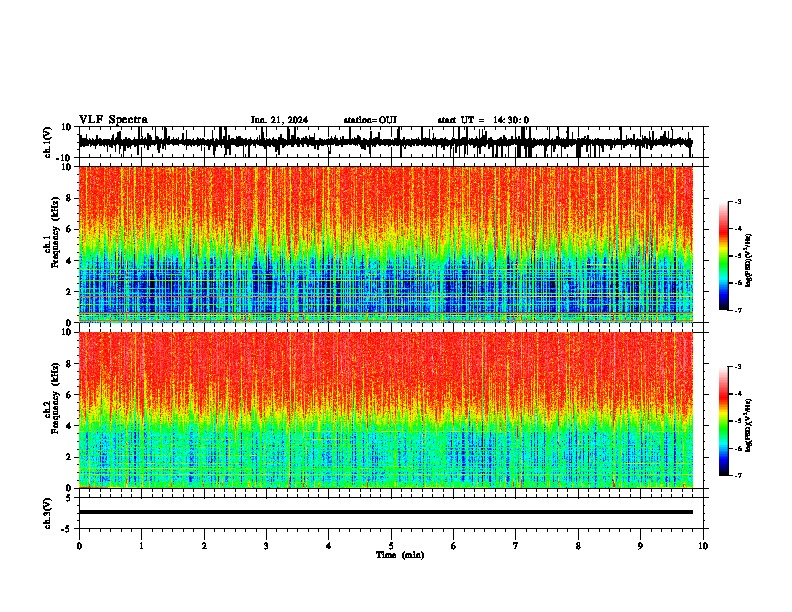Click the ch.1 'Frequency (kHz)' axis label

55,232
